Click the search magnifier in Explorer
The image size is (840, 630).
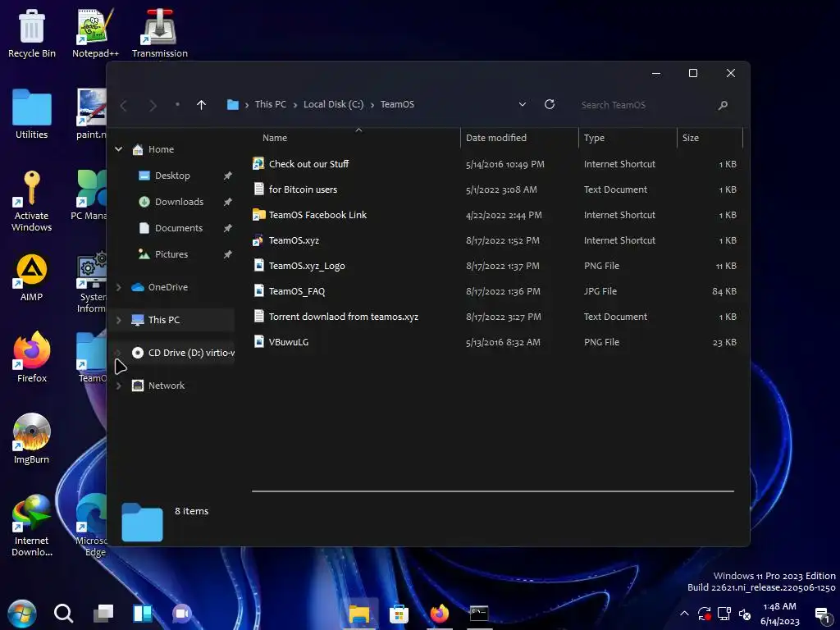(x=723, y=105)
